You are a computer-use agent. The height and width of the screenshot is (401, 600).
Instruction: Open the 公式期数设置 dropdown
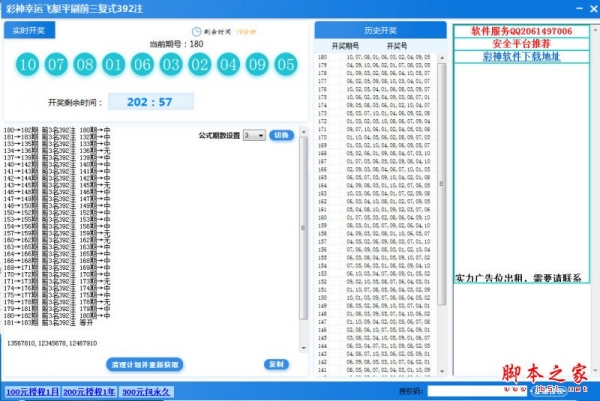[254, 135]
